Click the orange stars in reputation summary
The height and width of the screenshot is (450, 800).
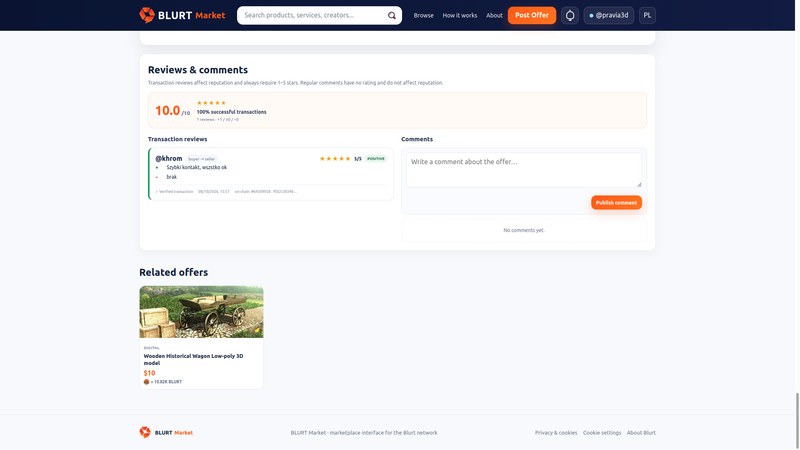coord(211,103)
